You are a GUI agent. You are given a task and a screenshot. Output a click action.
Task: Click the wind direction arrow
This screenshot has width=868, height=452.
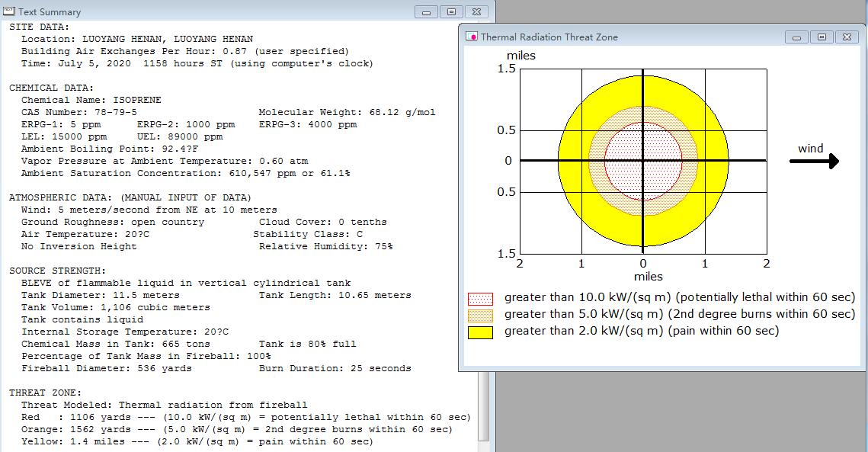click(x=814, y=161)
